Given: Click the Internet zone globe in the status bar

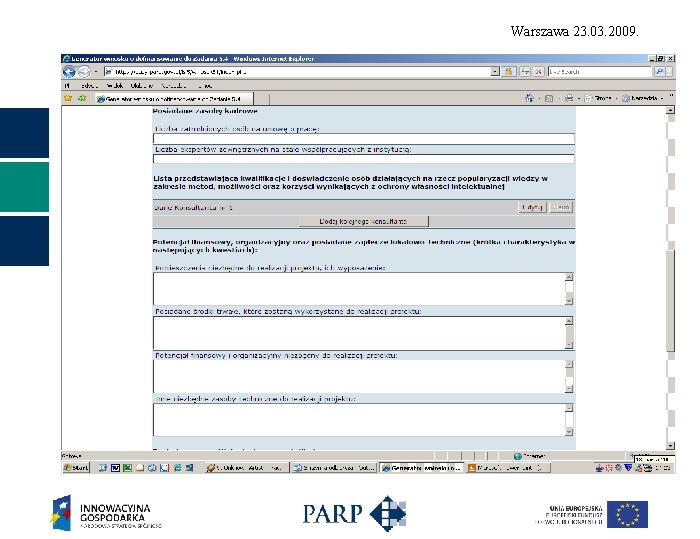Looking at the screenshot, I should click(518, 456).
